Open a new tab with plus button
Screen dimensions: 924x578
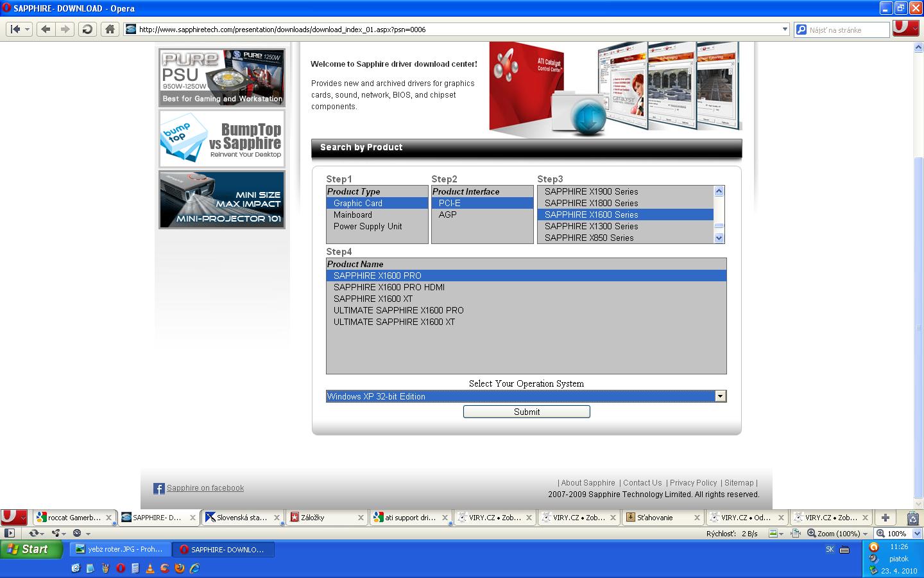(885, 518)
